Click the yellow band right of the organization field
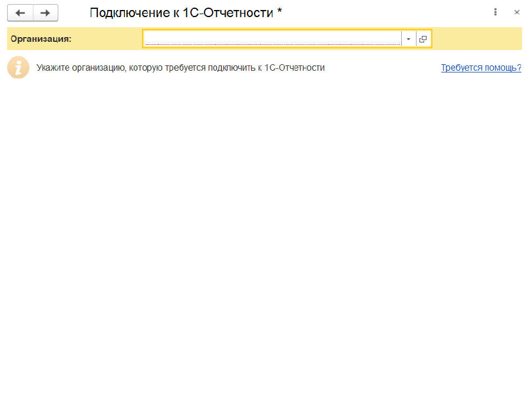This screenshot has height=416, width=532. click(477, 39)
